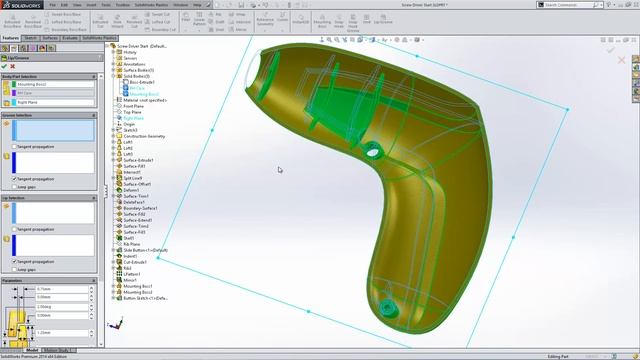Select the Extruded Cut tool
This screenshot has width=640, height=360.
point(100,21)
